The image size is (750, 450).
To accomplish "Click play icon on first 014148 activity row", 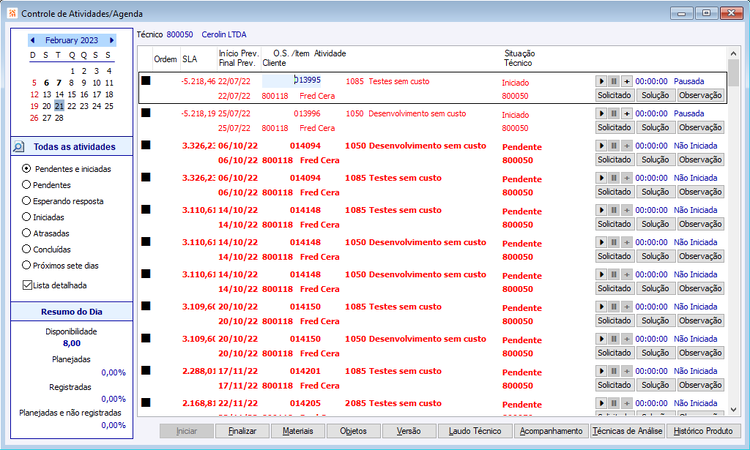I will coord(601,210).
